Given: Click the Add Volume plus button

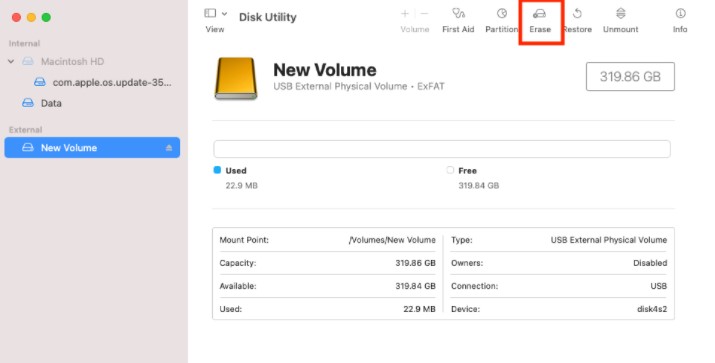Looking at the screenshot, I should (x=405, y=14).
